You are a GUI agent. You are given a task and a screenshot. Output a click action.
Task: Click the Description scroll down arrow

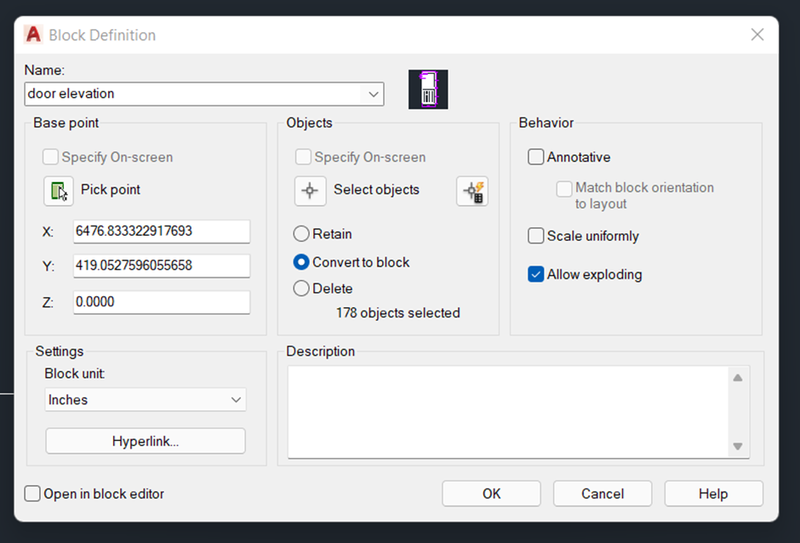(x=737, y=446)
